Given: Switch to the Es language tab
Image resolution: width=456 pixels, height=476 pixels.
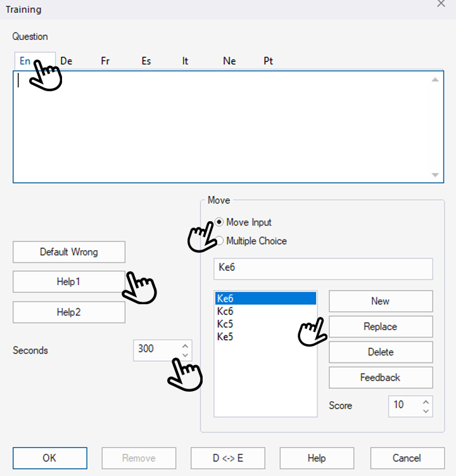Looking at the screenshot, I should [x=146, y=61].
